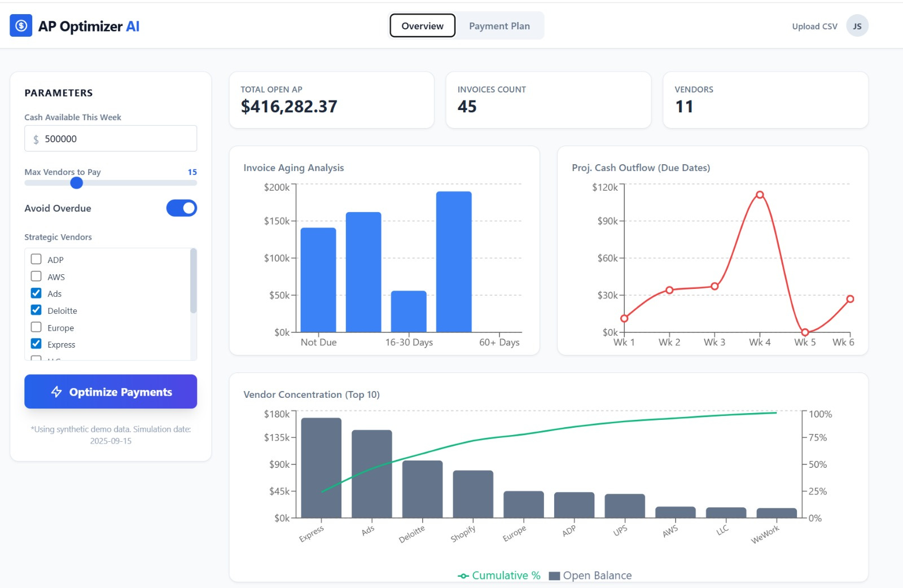Check the Europe vendor checkbox

click(36, 327)
